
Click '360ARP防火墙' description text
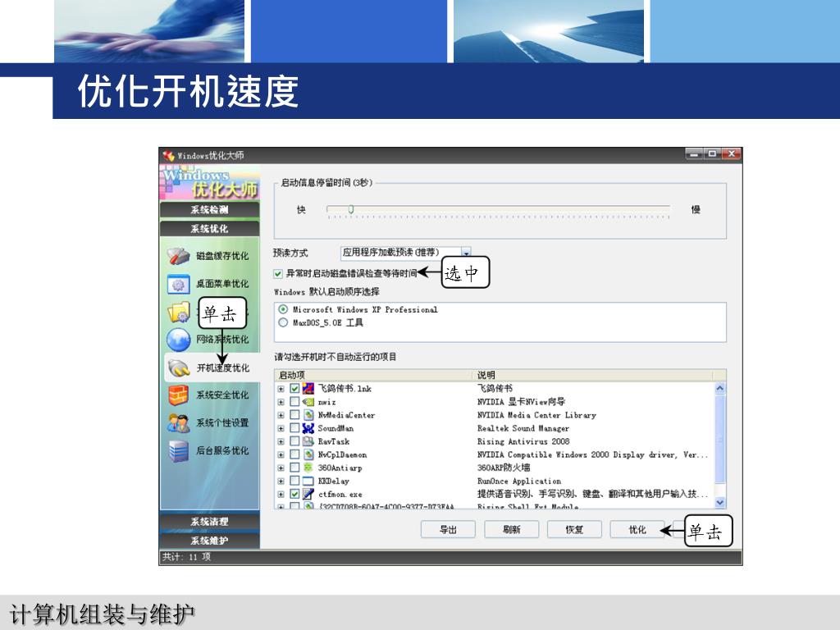[504, 468]
